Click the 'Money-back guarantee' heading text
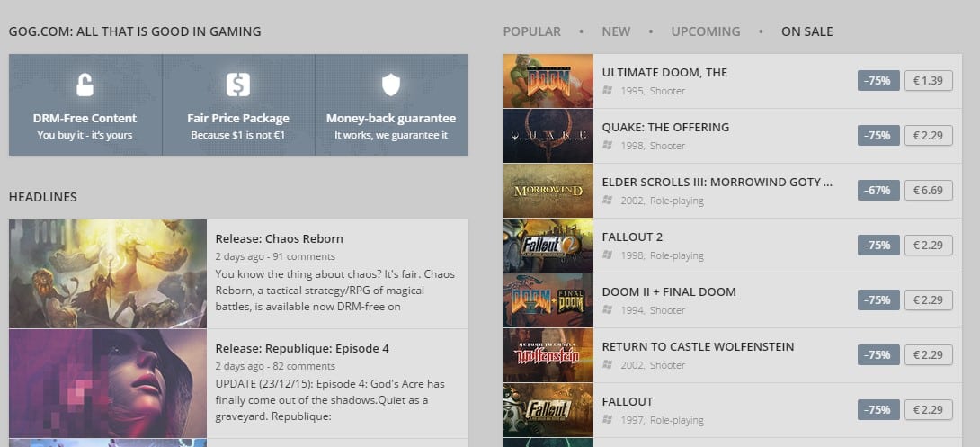This screenshot has height=447, width=980. tap(391, 118)
